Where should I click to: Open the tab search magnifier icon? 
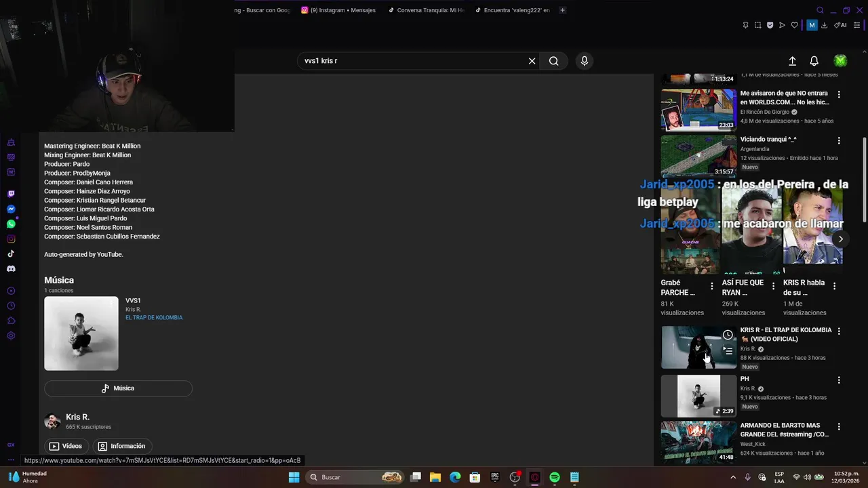coord(820,10)
